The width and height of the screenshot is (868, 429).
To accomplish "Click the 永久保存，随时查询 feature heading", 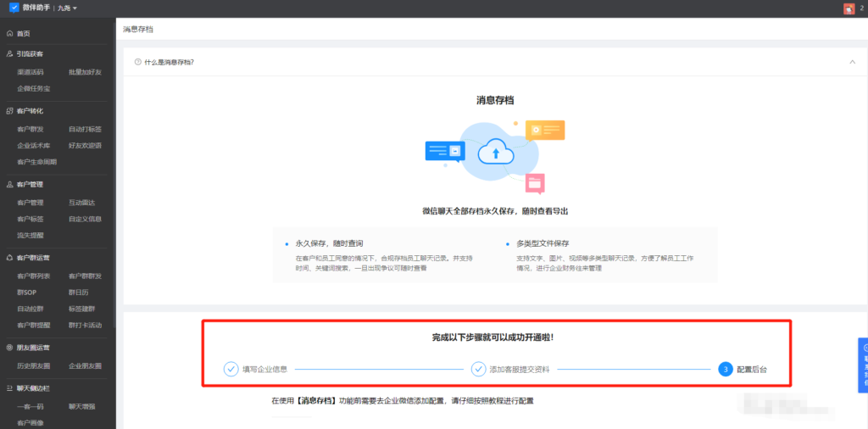I will [330, 243].
